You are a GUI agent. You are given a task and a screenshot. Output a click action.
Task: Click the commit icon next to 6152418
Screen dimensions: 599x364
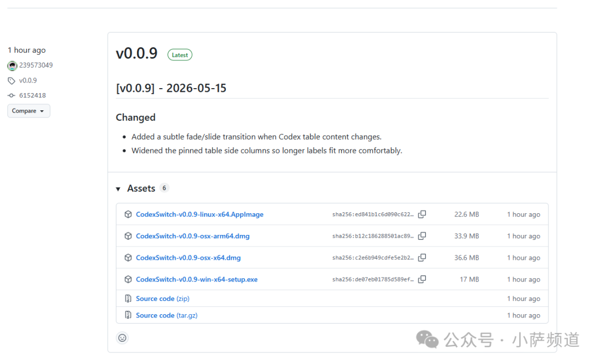pyautogui.click(x=12, y=95)
